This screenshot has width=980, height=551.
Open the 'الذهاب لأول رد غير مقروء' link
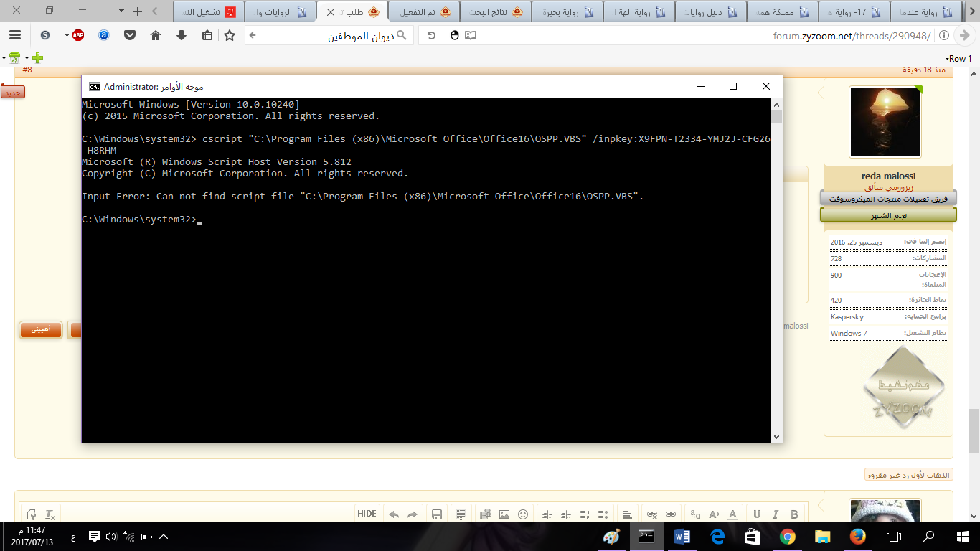pos(908,476)
